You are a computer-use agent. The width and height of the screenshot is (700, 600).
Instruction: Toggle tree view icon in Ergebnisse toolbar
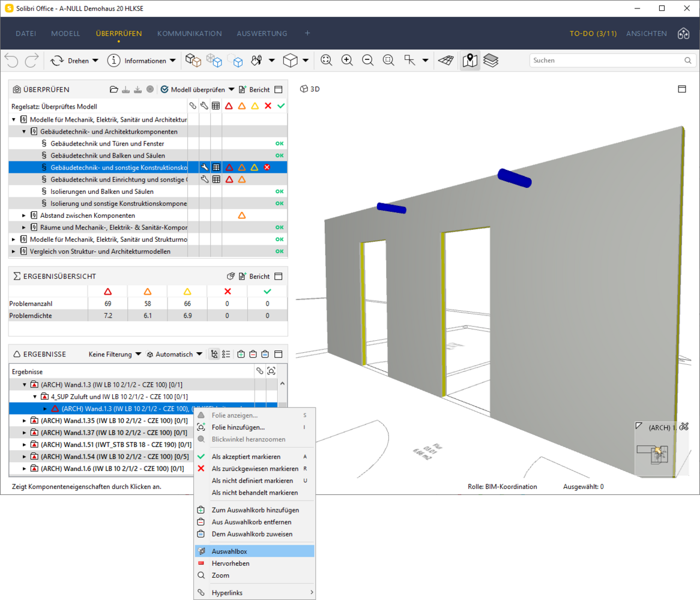214,354
